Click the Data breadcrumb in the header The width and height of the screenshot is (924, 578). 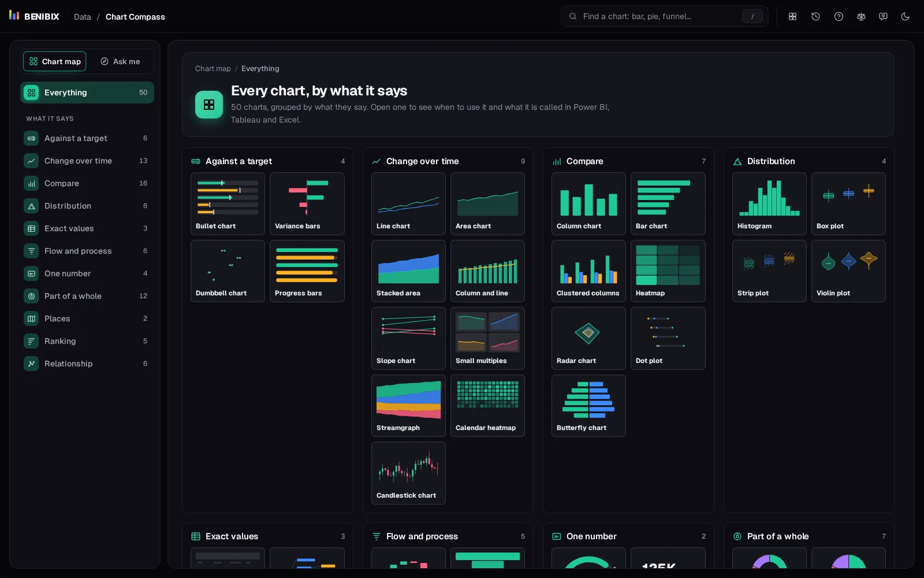tap(83, 17)
